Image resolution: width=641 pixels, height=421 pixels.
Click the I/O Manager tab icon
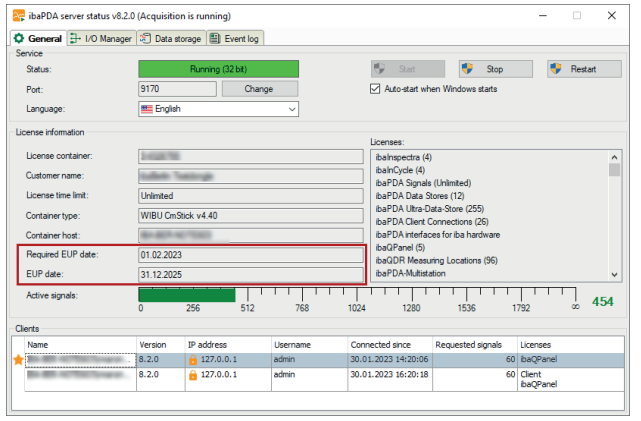(x=76, y=38)
